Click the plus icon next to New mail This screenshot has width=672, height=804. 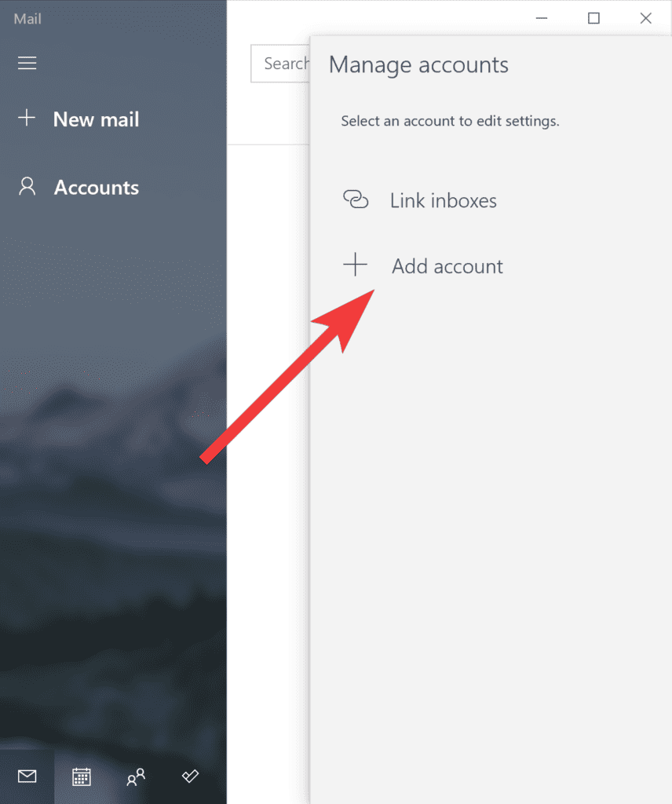27,118
